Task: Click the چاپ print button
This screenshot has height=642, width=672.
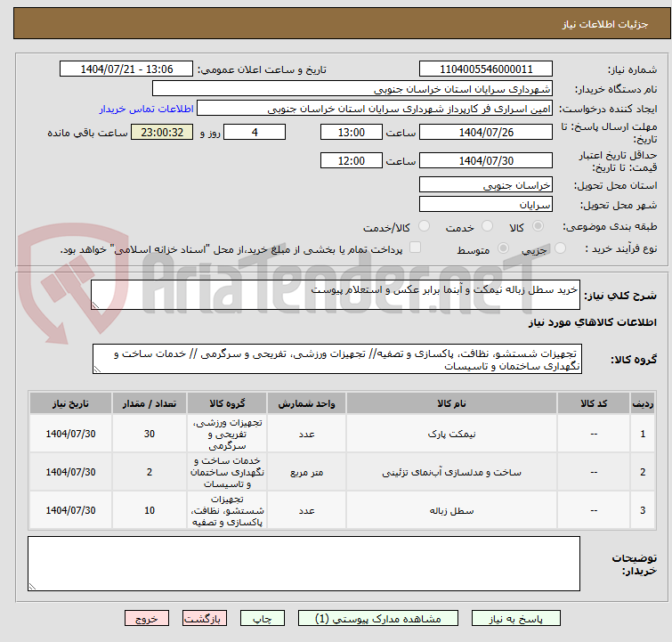Action: pyautogui.click(x=263, y=618)
